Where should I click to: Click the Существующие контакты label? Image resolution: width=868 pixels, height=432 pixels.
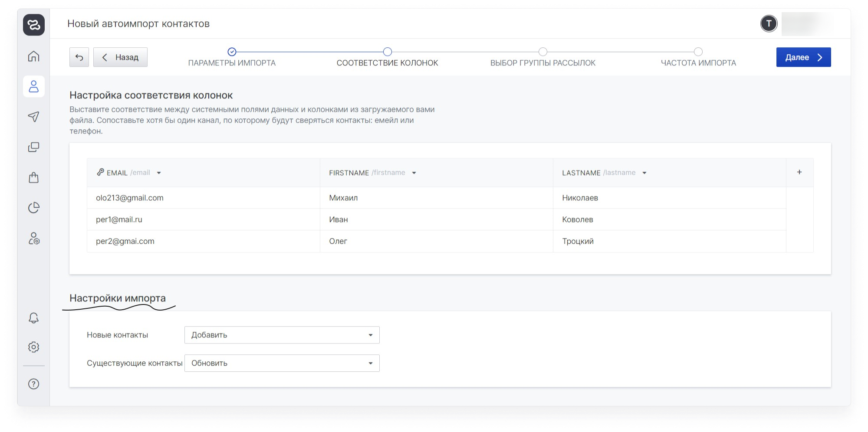pyautogui.click(x=135, y=363)
